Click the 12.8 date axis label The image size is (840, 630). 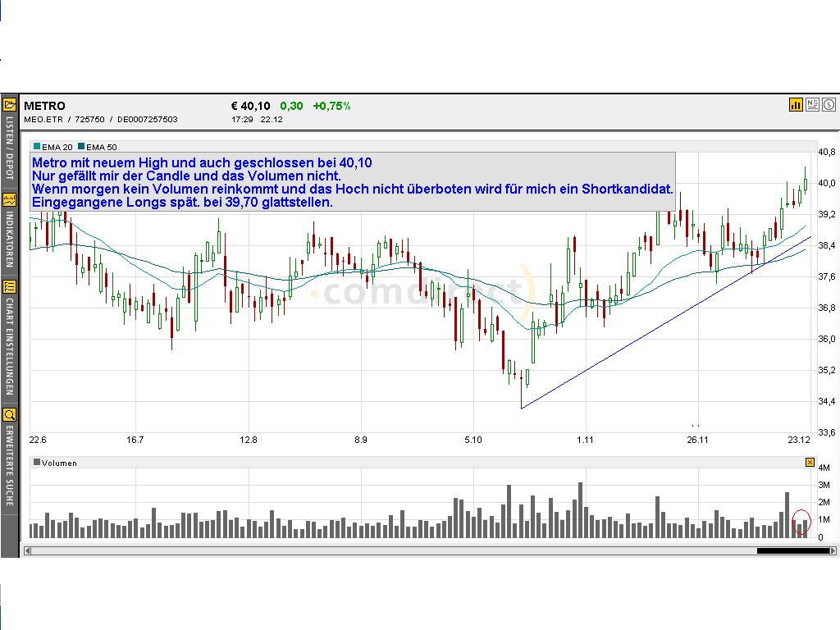248,440
